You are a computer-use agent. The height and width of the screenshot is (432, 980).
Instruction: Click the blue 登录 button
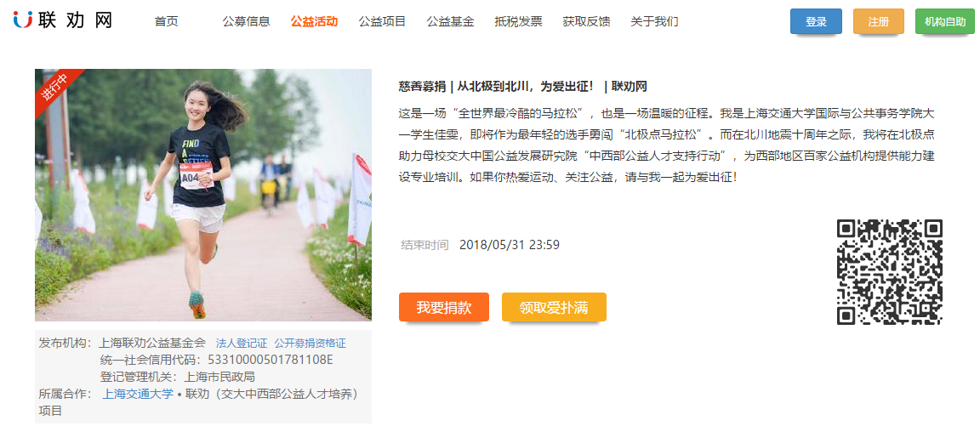coord(817,22)
